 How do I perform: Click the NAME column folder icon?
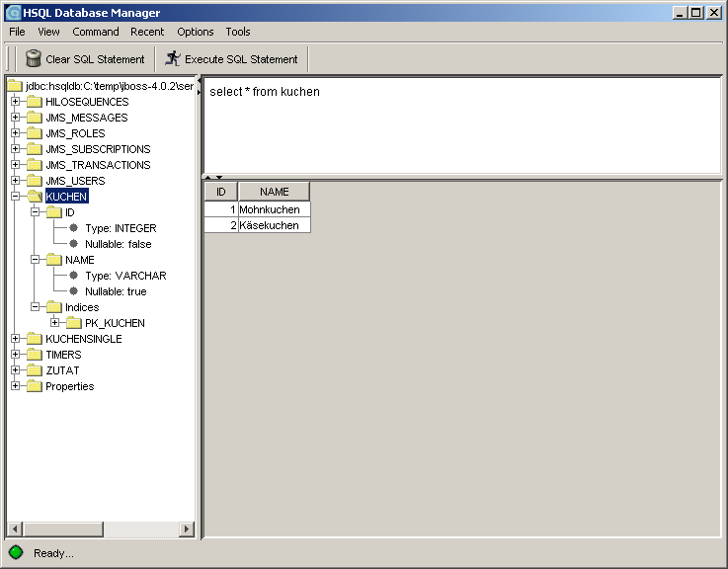pos(54,260)
